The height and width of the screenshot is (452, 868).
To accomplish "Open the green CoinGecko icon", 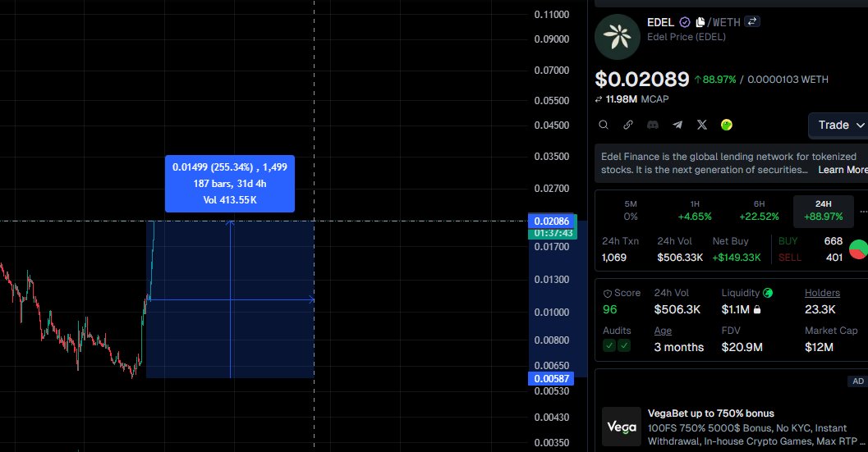I will [727, 125].
